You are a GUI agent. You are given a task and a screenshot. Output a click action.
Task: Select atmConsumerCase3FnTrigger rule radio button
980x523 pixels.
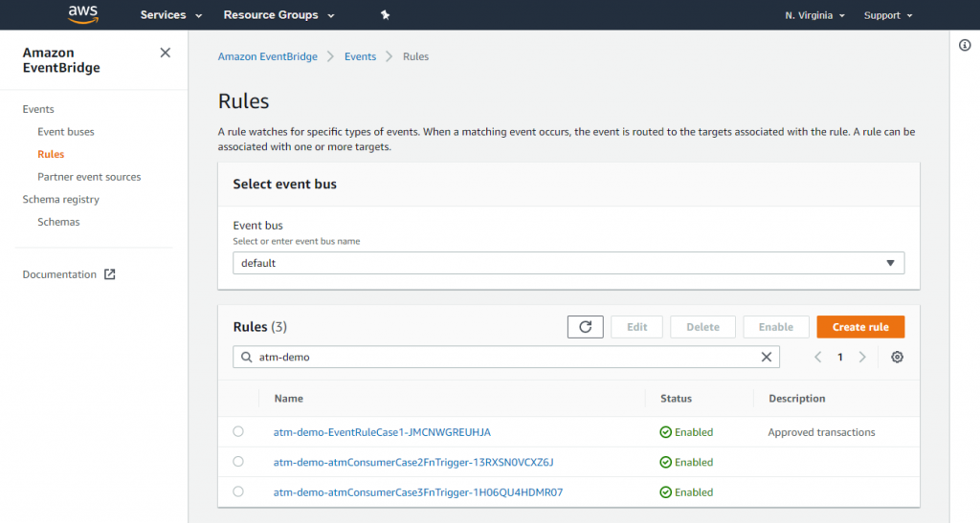click(238, 491)
